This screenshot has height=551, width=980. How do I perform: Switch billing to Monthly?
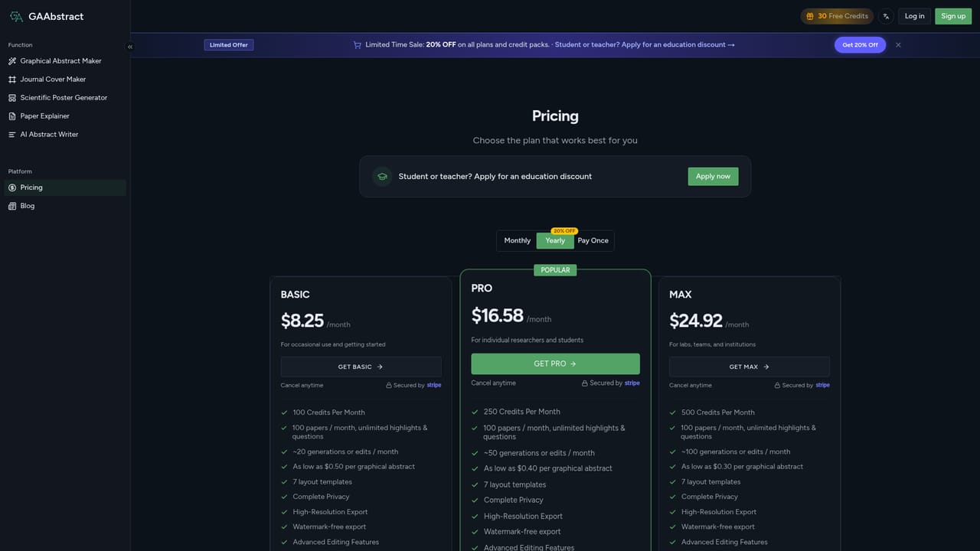click(518, 241)
